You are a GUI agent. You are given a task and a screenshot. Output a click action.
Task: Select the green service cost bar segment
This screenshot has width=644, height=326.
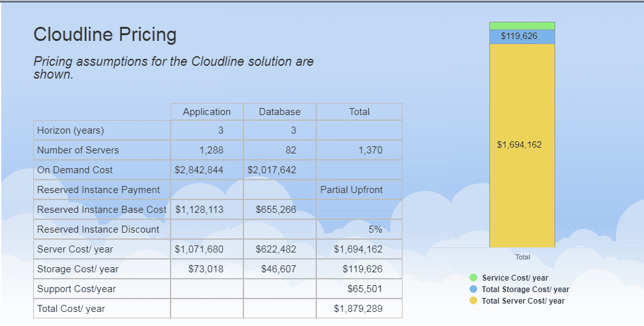point(522,26)
